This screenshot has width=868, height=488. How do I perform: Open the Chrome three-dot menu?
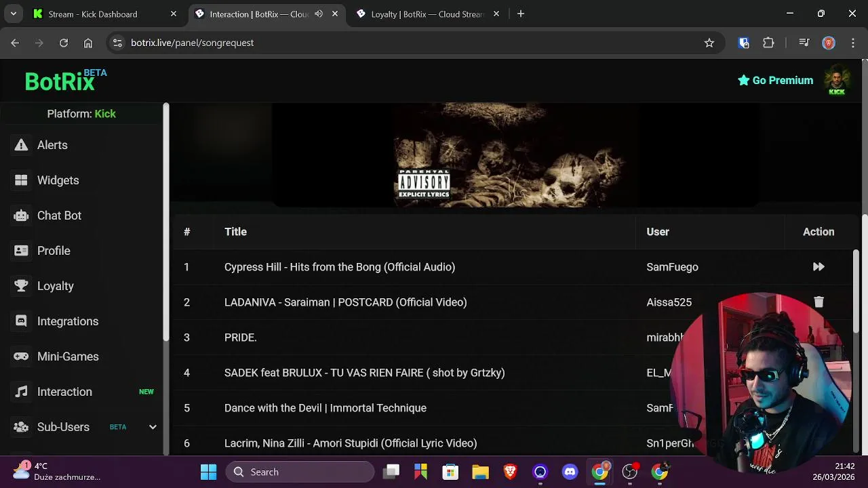pos(852,43)
